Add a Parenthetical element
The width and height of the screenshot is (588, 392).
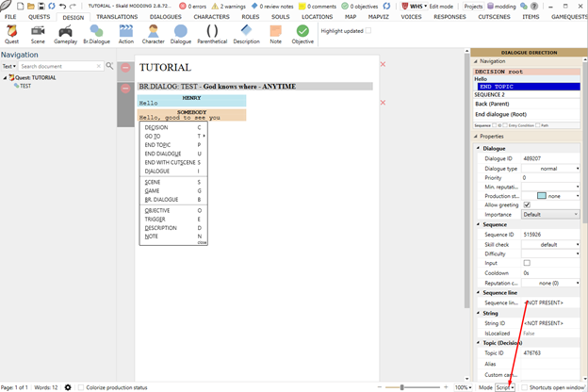(x=212, y=35)
